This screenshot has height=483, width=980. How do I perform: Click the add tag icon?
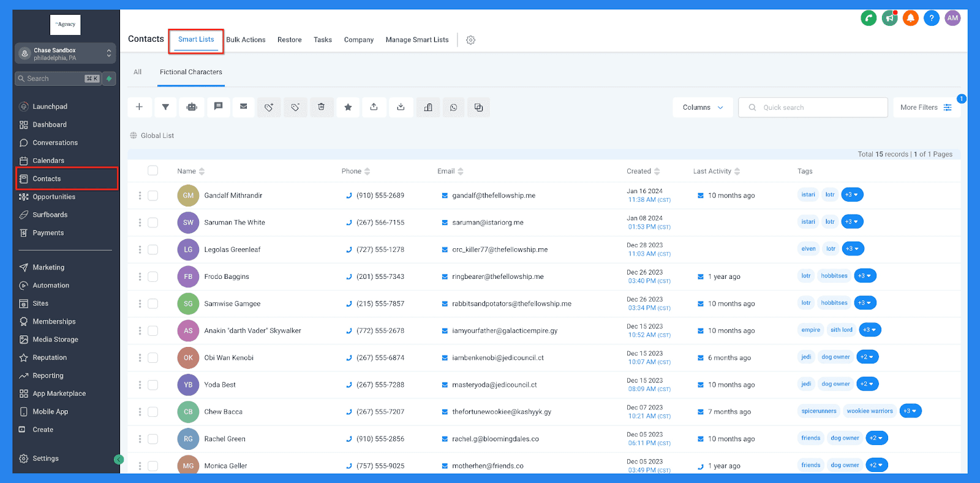269,107
